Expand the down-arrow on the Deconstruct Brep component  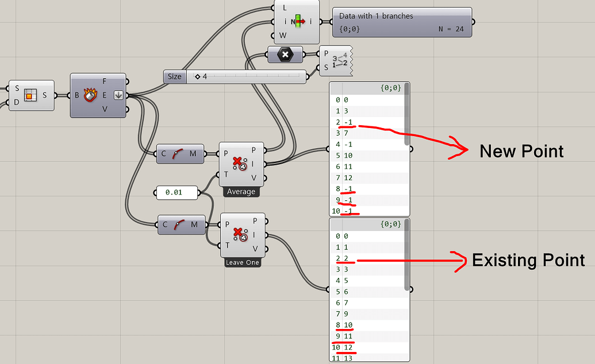coord(119,95)
